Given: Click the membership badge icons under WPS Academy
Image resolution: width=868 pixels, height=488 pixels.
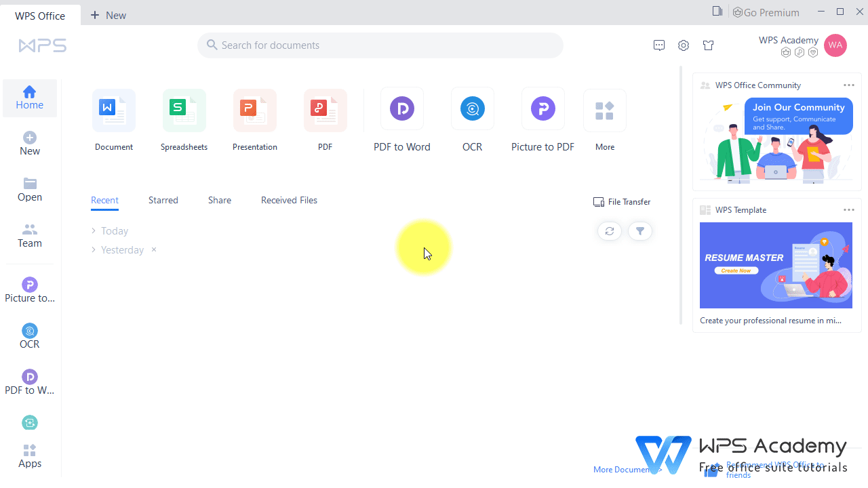Looking at the screenshot, I should [x=800, y=52].
